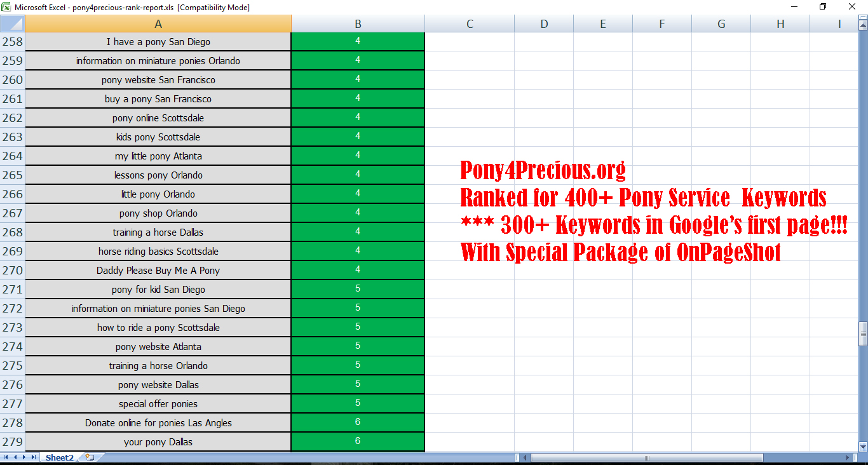Select column G header
Viewport: 868px width, 465px height.
click(x=721, y=24)
